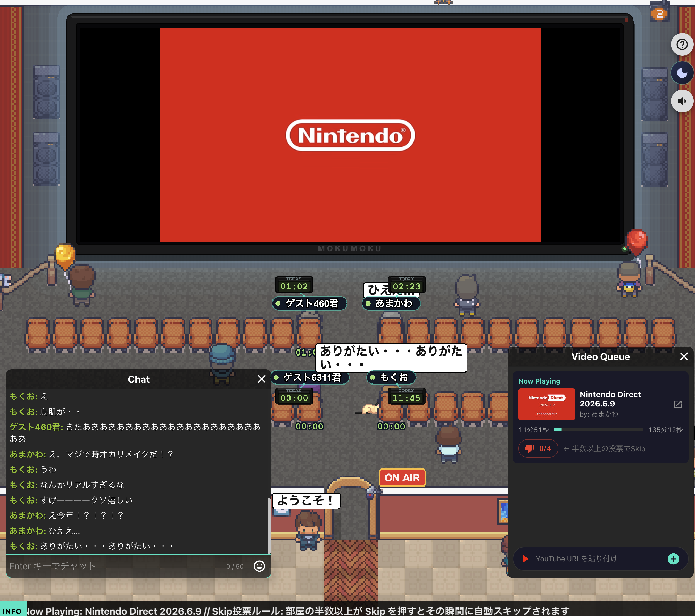Click the receptionist character at entrance
Image resolution: width=695 pixels, height=616 pixels.
pyautogui.click(x=308, y=530)
